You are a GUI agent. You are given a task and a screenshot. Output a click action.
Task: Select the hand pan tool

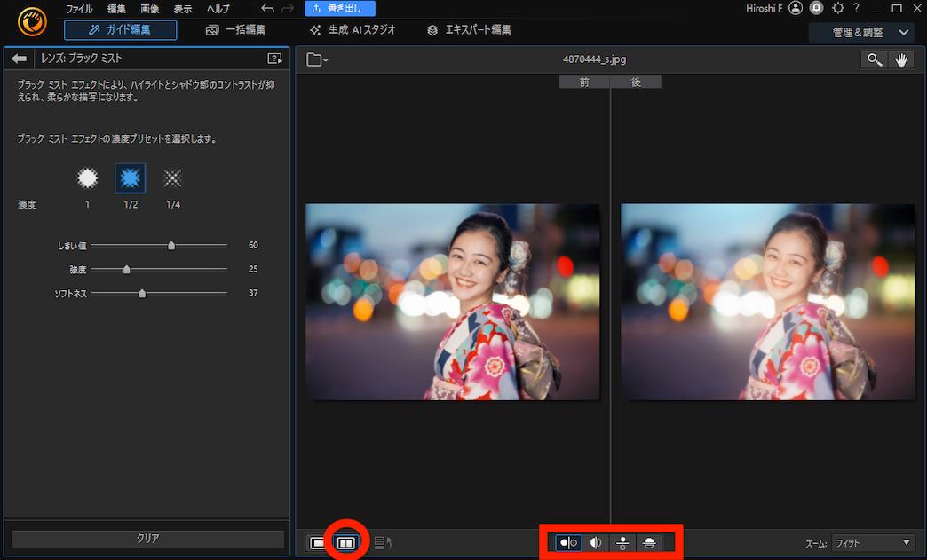click(900, 59)
